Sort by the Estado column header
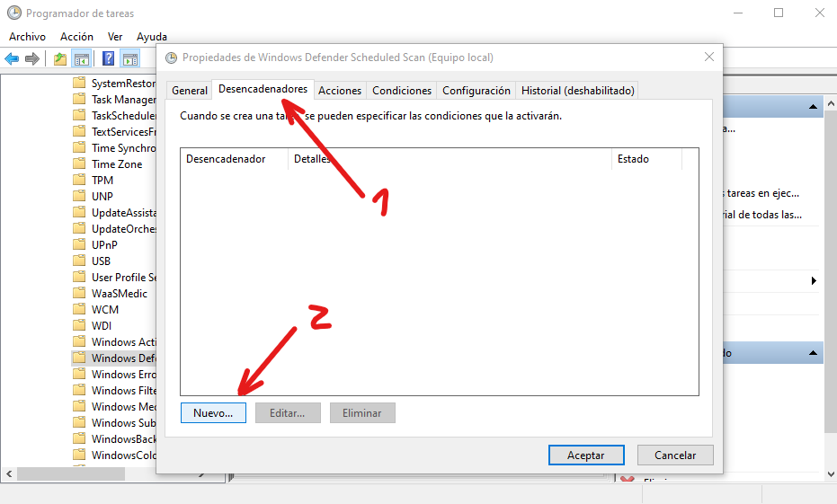Screen dimensions: 837x504 click(x=646, y=159)
